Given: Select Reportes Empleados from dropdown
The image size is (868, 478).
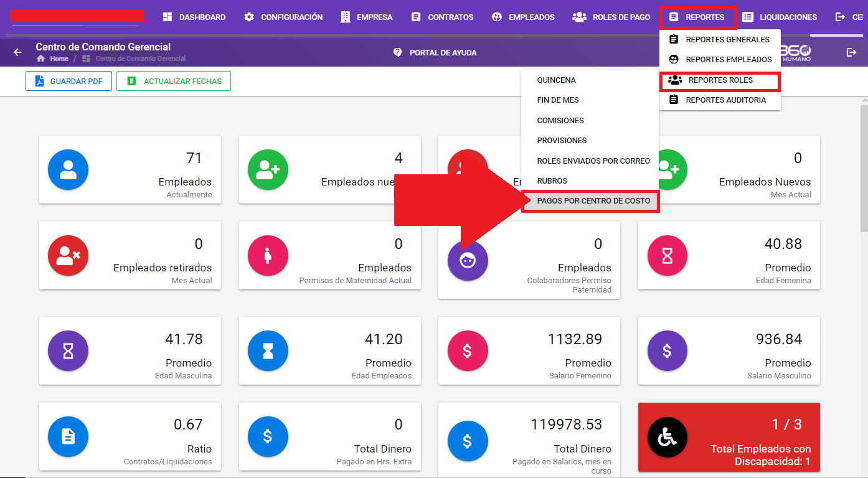Looking at the screenshot, I should pos(720,60).
